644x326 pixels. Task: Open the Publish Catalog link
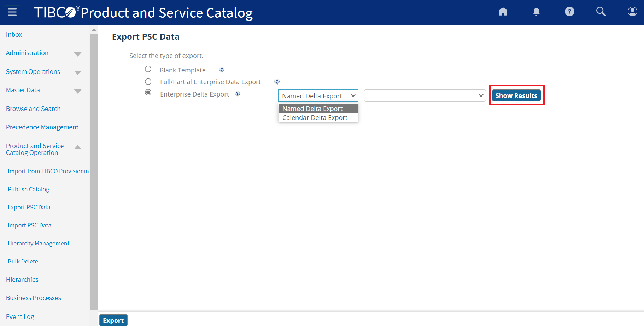pyautogui.click(x=29, y=189)
